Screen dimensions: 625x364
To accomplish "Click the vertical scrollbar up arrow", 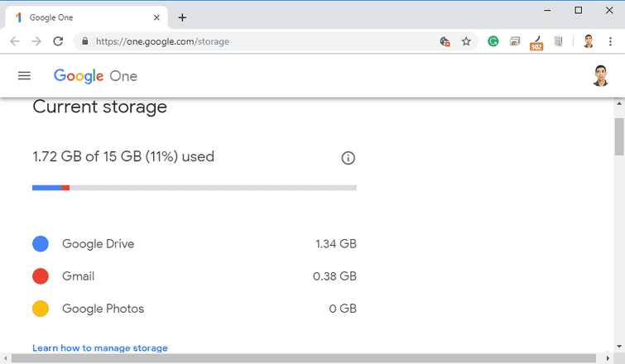I will pyautogui.click(x=618, y=103).
